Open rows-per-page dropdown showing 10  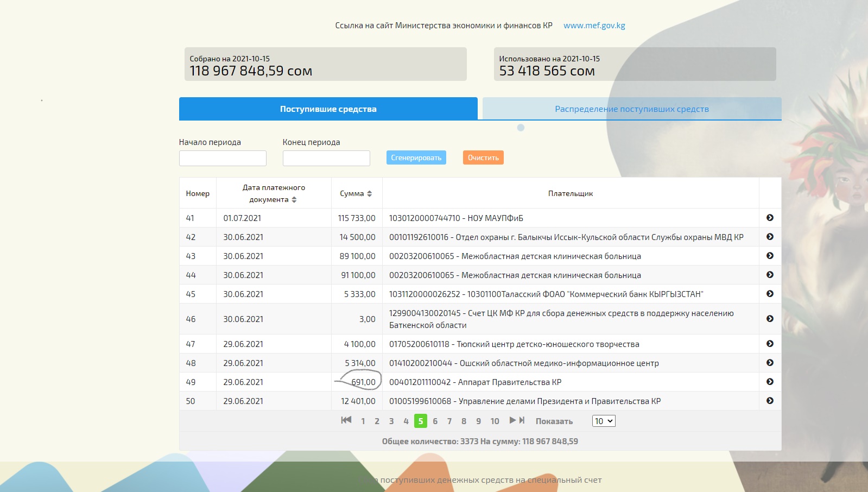point(603,421)
